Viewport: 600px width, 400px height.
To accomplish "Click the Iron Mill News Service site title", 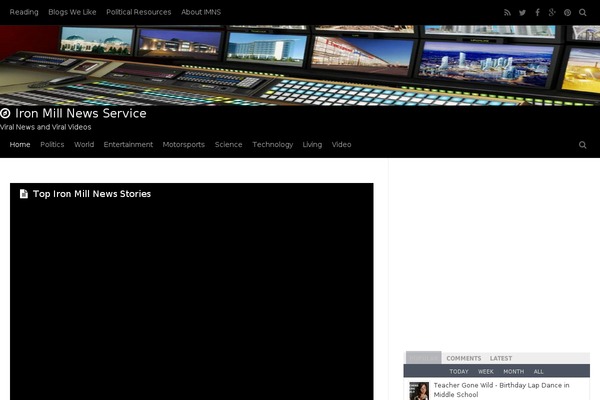I will point(81,113).
